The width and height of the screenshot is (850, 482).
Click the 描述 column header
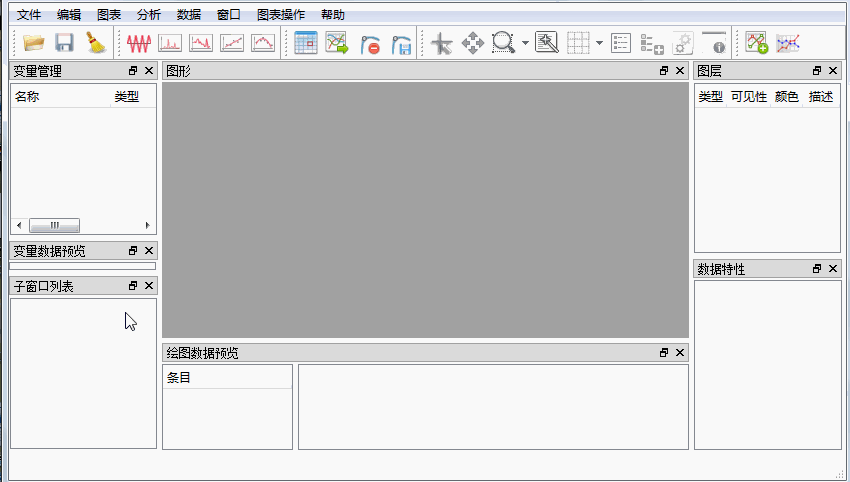[821, 97]
